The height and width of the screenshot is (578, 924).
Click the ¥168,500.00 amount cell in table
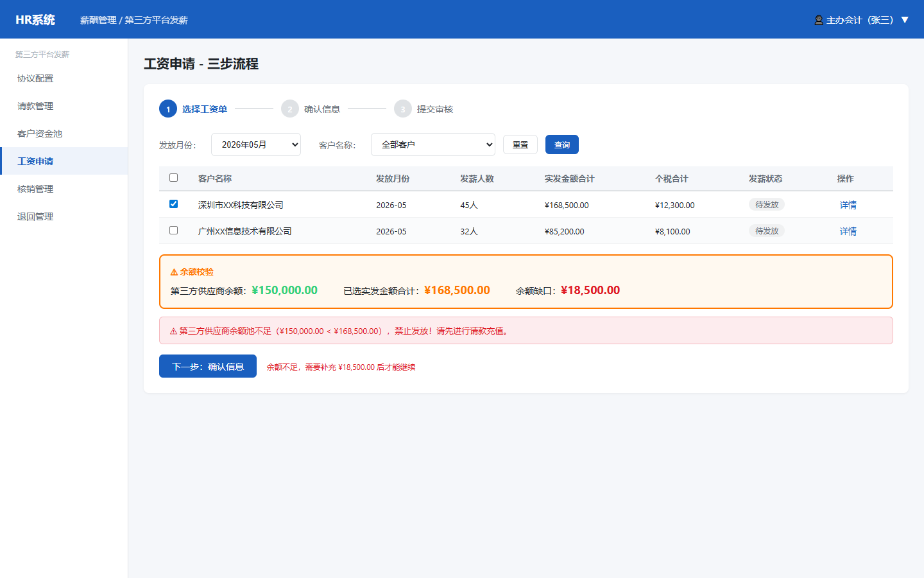point(567,205)
